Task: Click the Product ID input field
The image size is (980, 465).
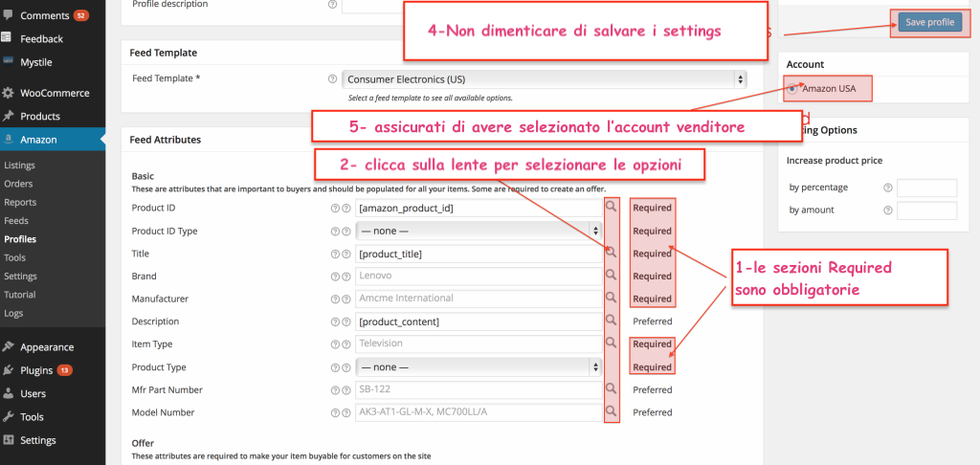Action: (479, 209)
